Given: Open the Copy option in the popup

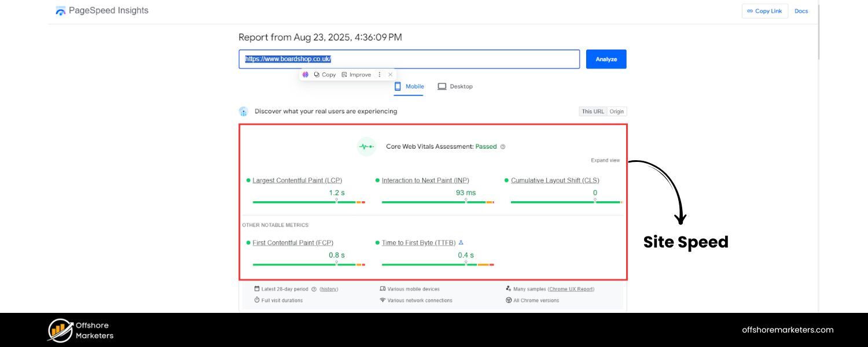Looking at the screenshot, I should [324, 74].
